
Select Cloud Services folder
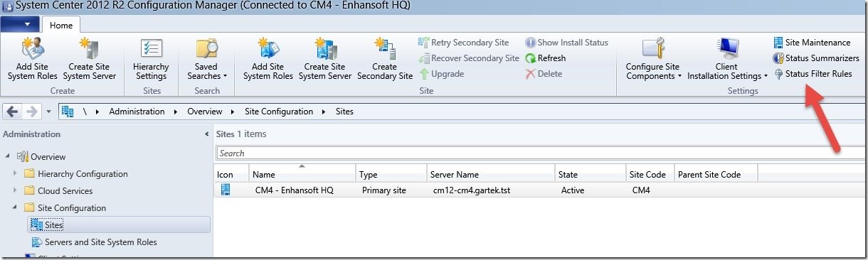coord(65,191)
